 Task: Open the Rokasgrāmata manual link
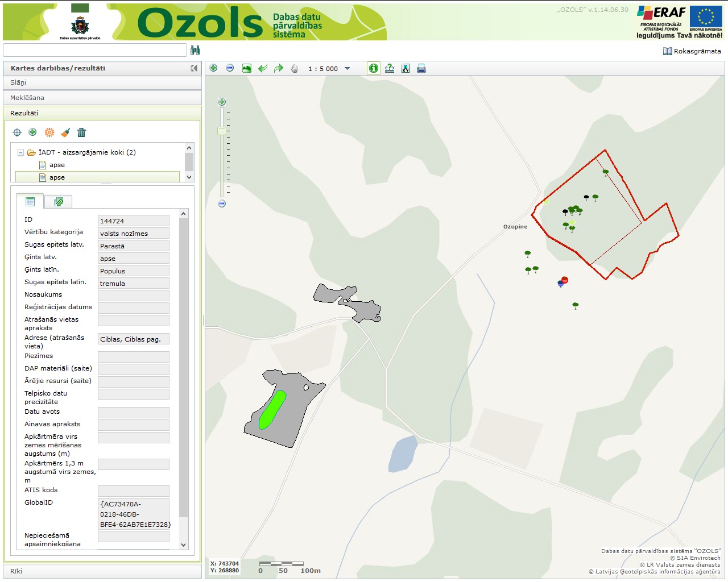pos(692,51)
